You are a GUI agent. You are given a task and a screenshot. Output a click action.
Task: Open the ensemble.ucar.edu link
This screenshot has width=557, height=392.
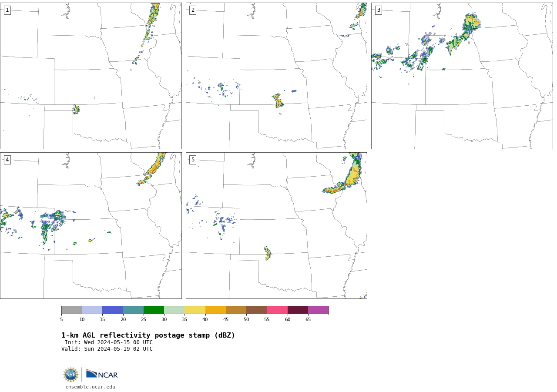click(x=91, y=387)
